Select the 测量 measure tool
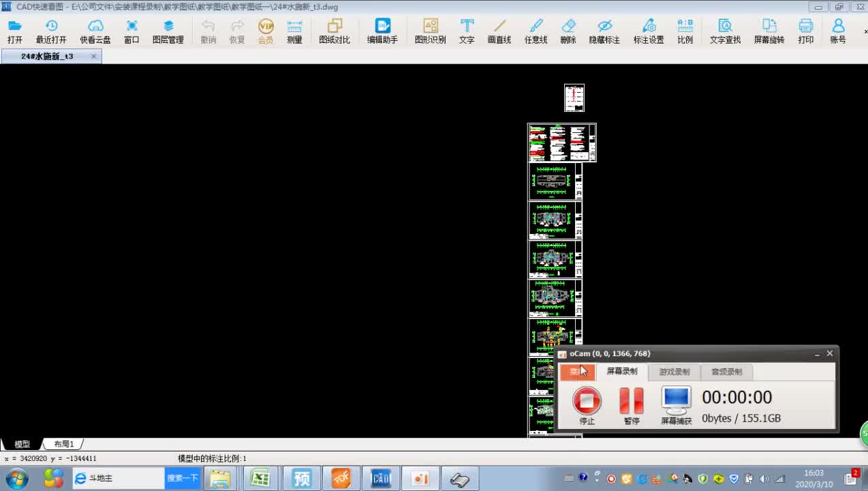The width and height of the screenshot is (868, 491). 294,31
